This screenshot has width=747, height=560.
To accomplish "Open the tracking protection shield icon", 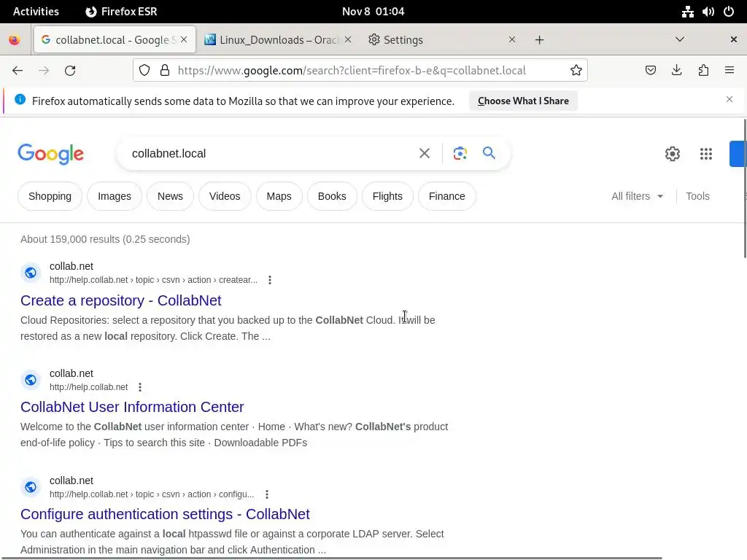I will (x=144, y=71).
